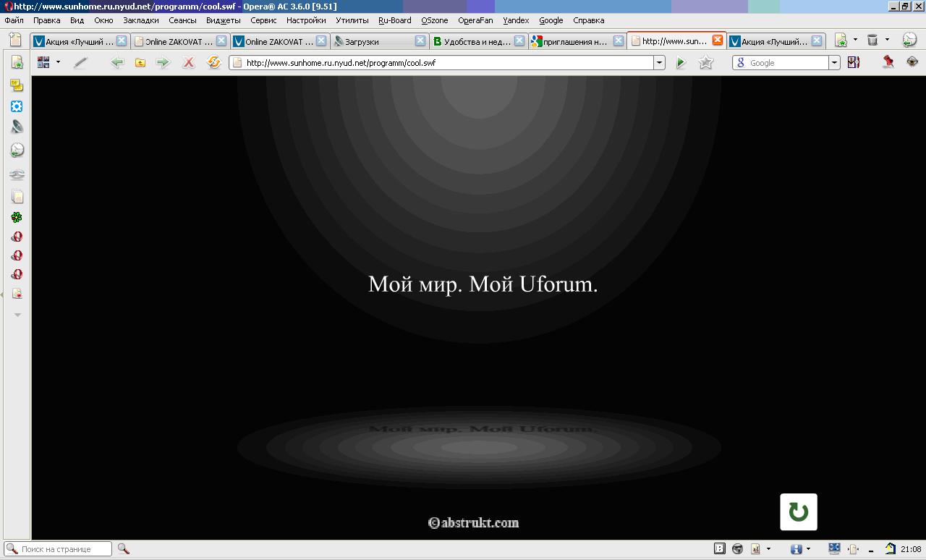Open dropdown beside status bar info icon
Image resolution: width=926 pixels, height=560 pixels.
[x=808, y=548]
